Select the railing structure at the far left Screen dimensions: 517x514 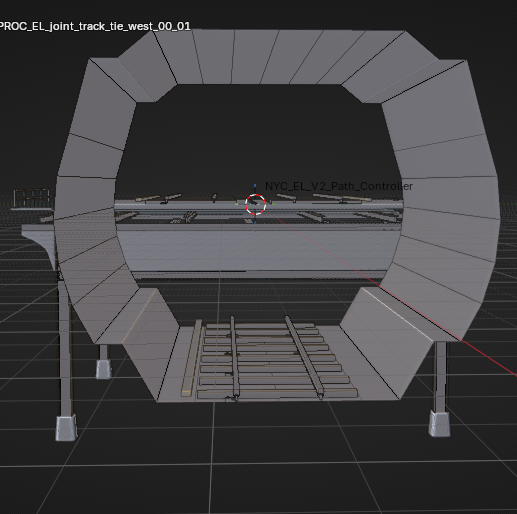[34, 198]
